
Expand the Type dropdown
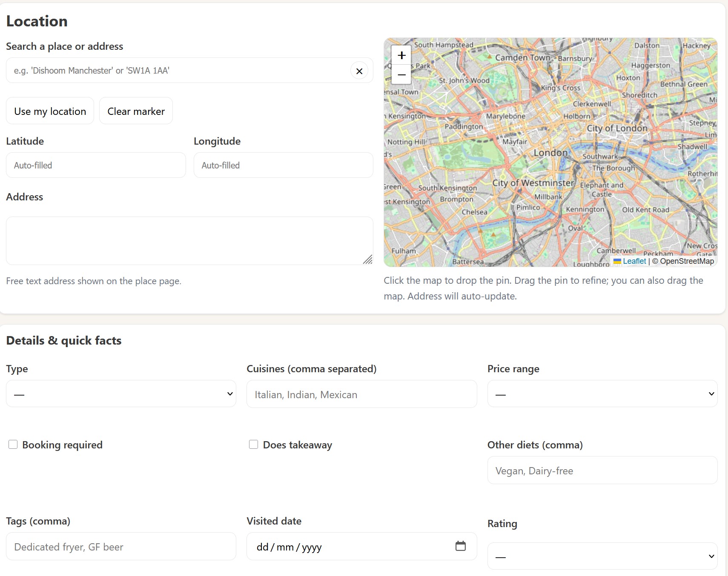click(121, 394)
